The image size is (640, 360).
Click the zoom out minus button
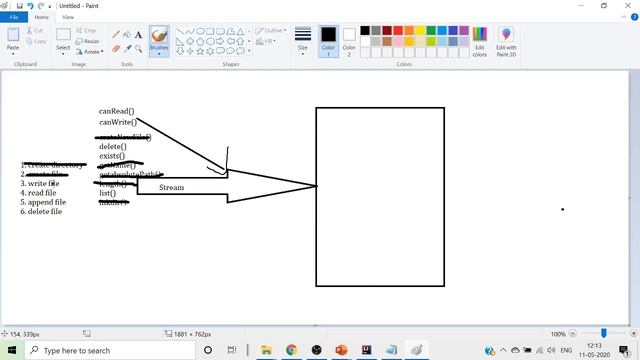coord(573,333)
